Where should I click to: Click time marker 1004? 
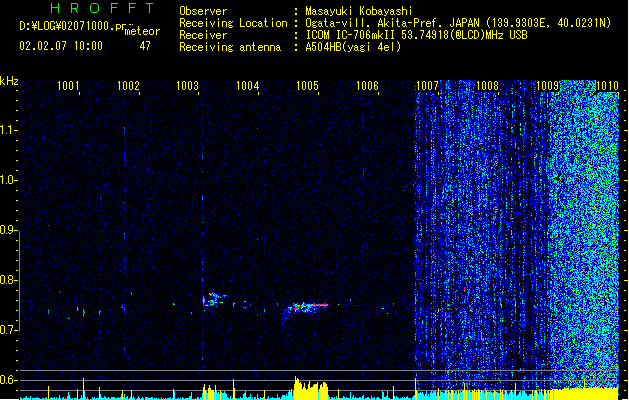coord(248,85)
